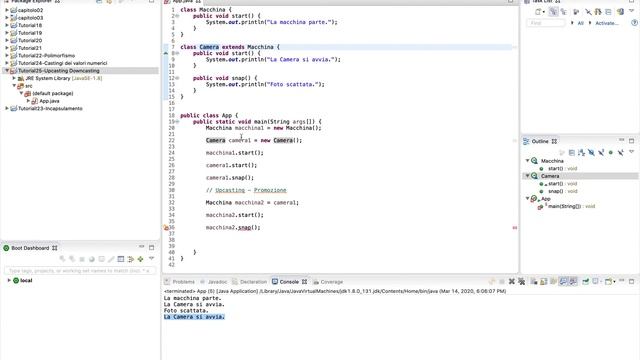Click Clear Console icon in Console toolbar
Screen dimensions: 640x360
coord(533,282)
